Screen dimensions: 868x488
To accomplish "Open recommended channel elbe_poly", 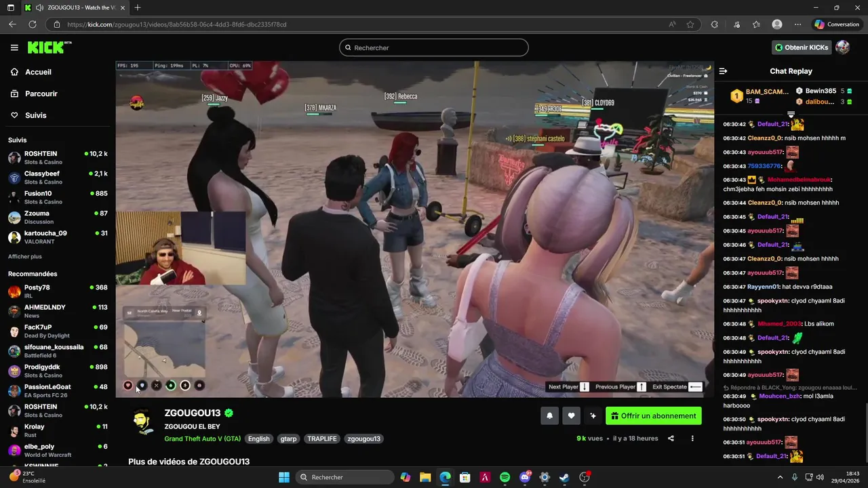I will pyautogui.click(x=58, y=450).
